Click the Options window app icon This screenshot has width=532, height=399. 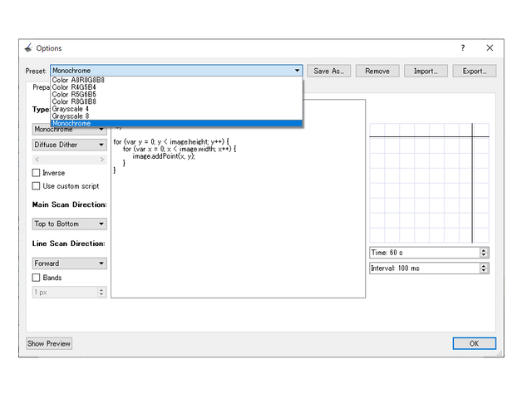pyautogui.click(x=28, y=48)
